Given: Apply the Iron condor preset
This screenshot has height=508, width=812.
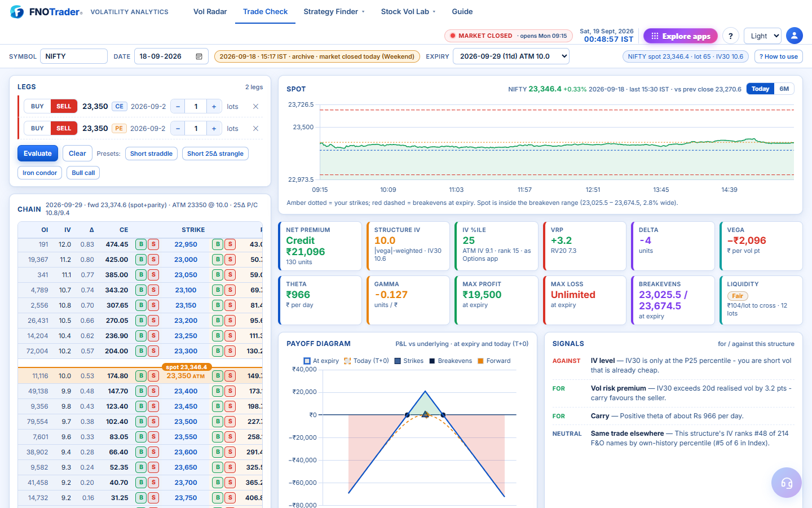Looking at the screenshot, I should point(39,173).
